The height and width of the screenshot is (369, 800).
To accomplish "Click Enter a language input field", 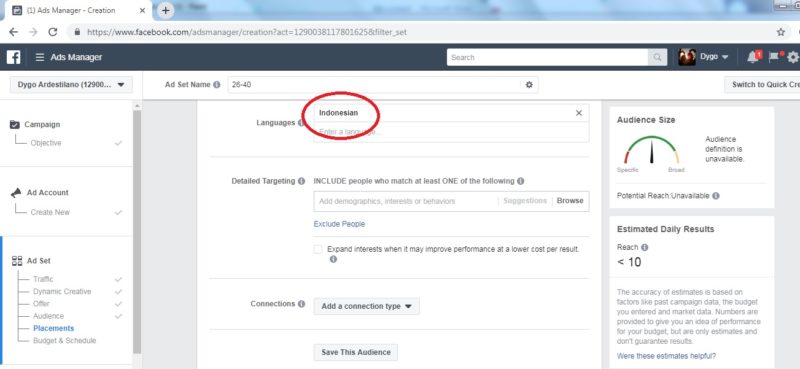I will (x=451, y=132).
